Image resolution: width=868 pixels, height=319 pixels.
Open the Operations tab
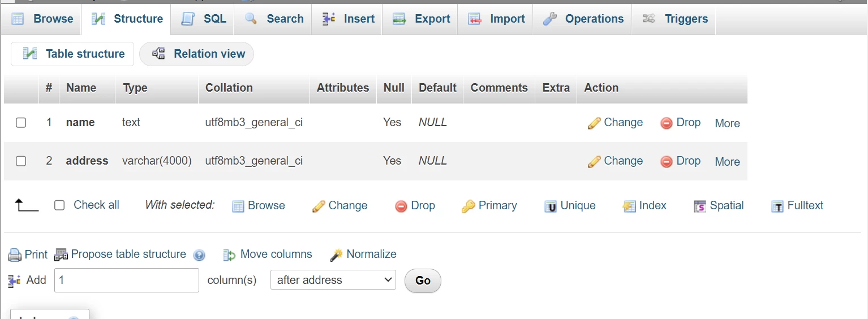[x=582, y=19]
